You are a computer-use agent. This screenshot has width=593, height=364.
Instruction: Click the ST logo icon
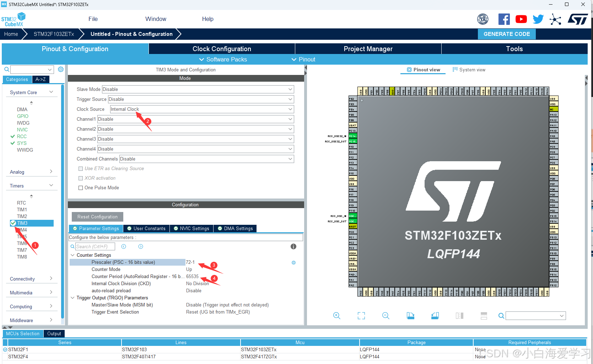click(578, 19)
